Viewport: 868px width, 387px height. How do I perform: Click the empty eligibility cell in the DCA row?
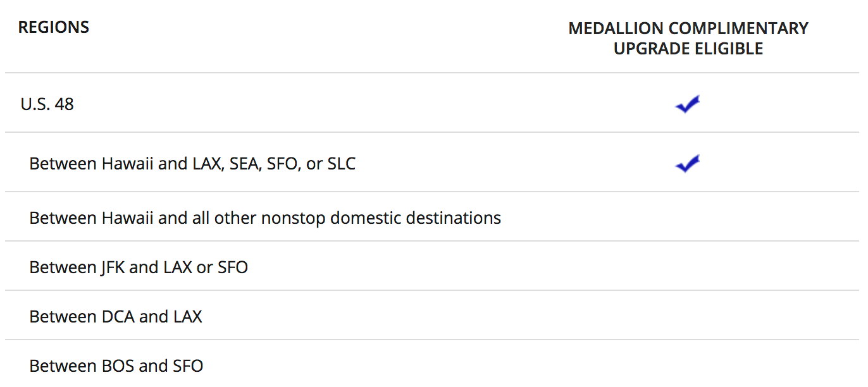point(688,316)
